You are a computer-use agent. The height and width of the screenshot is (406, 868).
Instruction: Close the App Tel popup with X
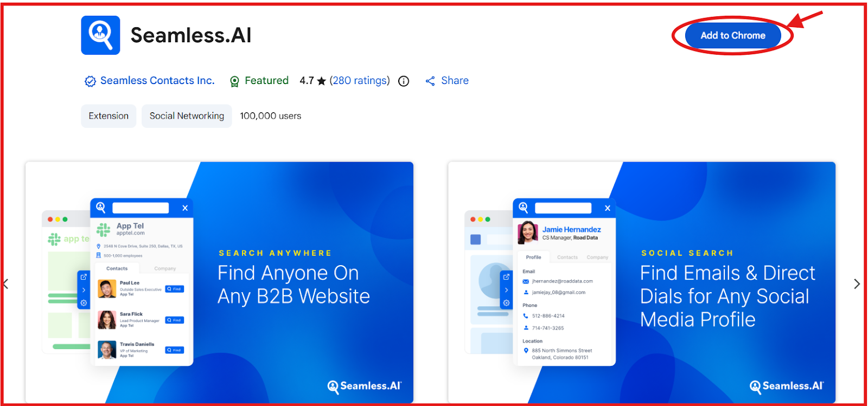click(x=185, y=208)
